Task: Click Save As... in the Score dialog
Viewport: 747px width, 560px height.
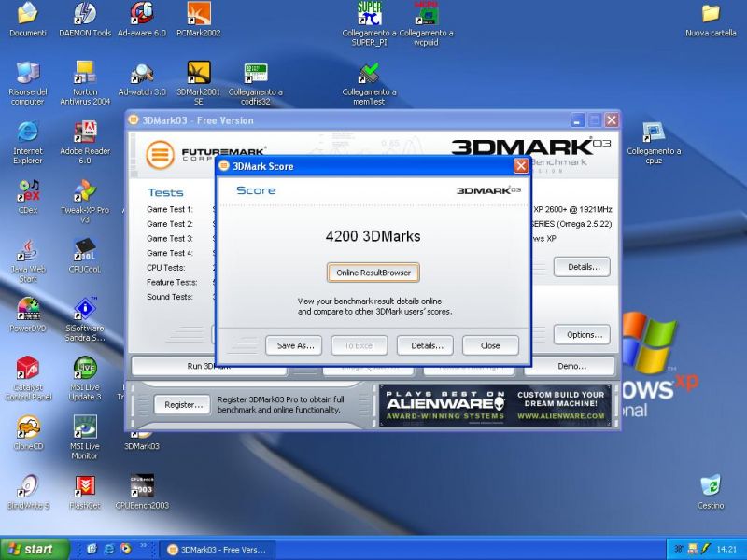Action: (293, 345)
